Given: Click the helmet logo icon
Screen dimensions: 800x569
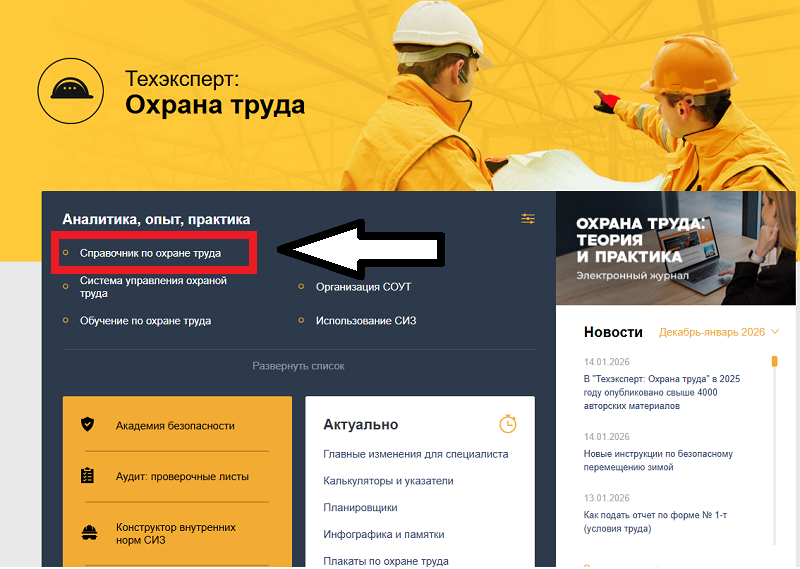Looking at the screenshot, I should coord(71,91).
